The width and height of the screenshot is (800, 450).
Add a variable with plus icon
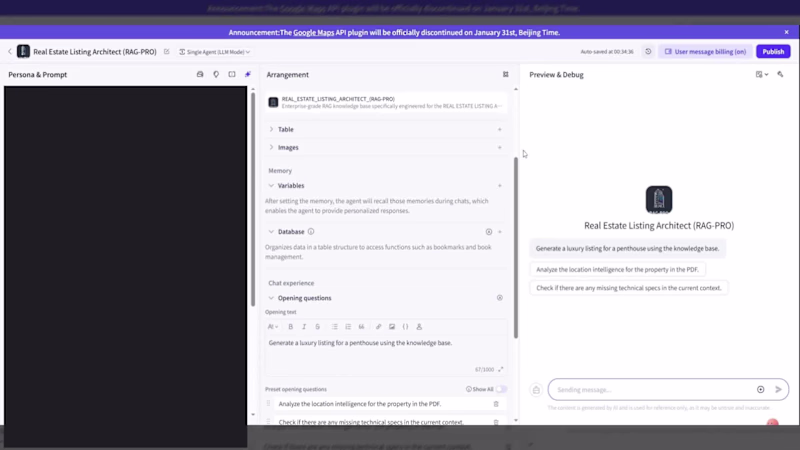click(x=499, y=186)
